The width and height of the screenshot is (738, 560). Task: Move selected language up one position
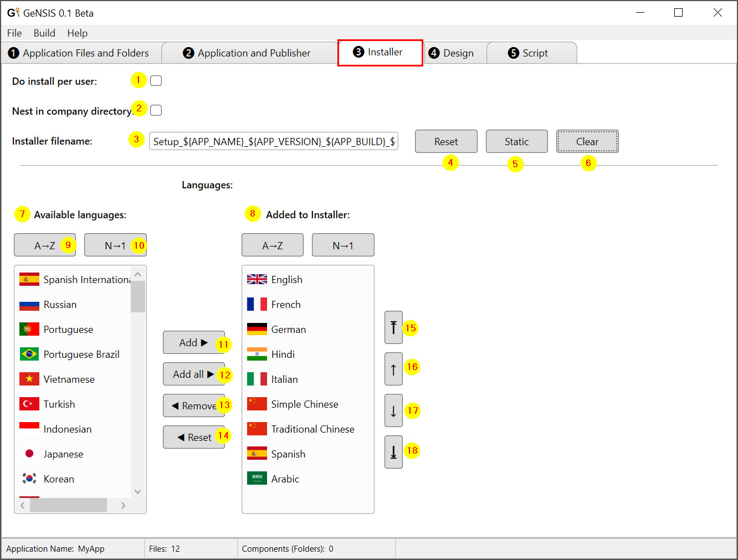click(393, 369)
